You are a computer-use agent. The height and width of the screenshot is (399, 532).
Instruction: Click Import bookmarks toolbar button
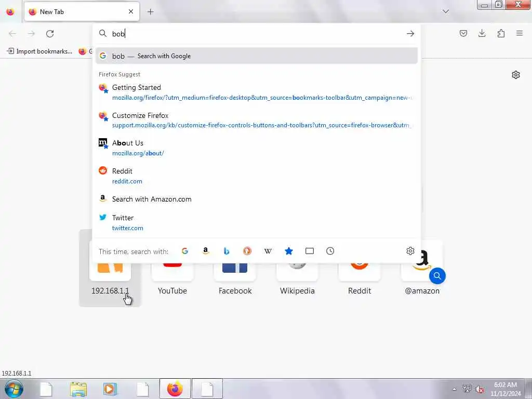[x=39, y=51]
